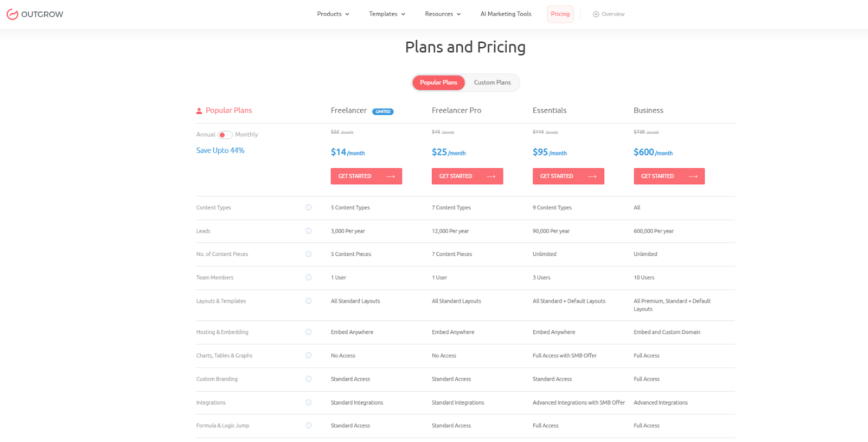Click info icon next to Integrations

(308, 402)
